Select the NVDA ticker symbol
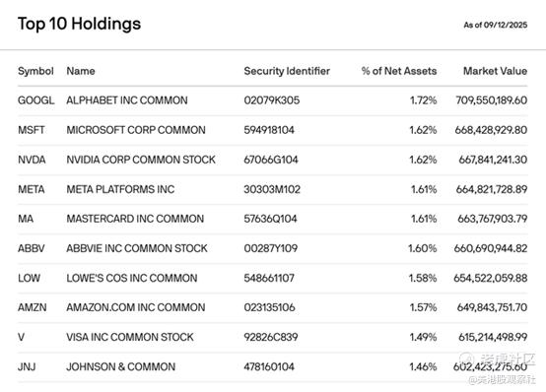Viewport: 546px width, 392px height. click(x=32, y=160)
